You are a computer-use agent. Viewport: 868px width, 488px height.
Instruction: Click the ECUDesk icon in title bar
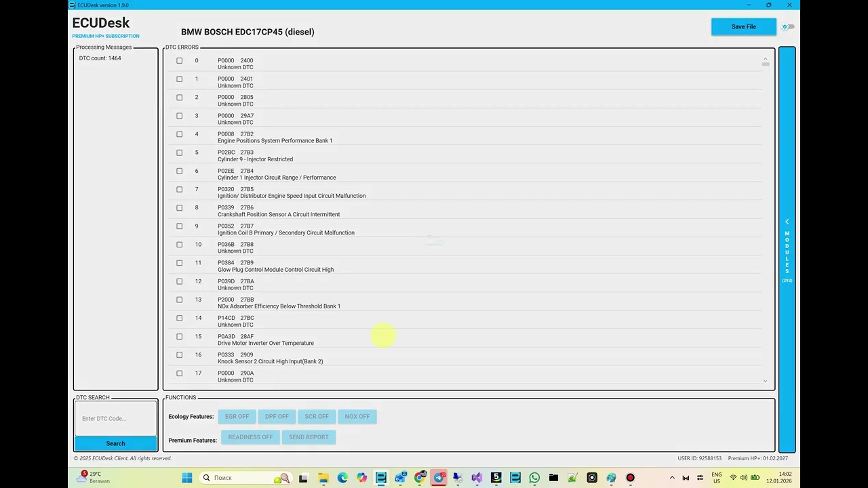[73, 5]
